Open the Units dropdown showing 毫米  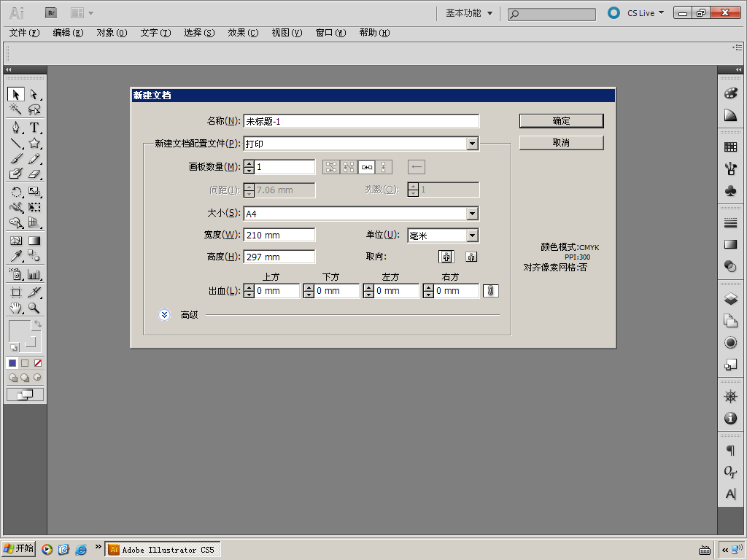[443, 236]
